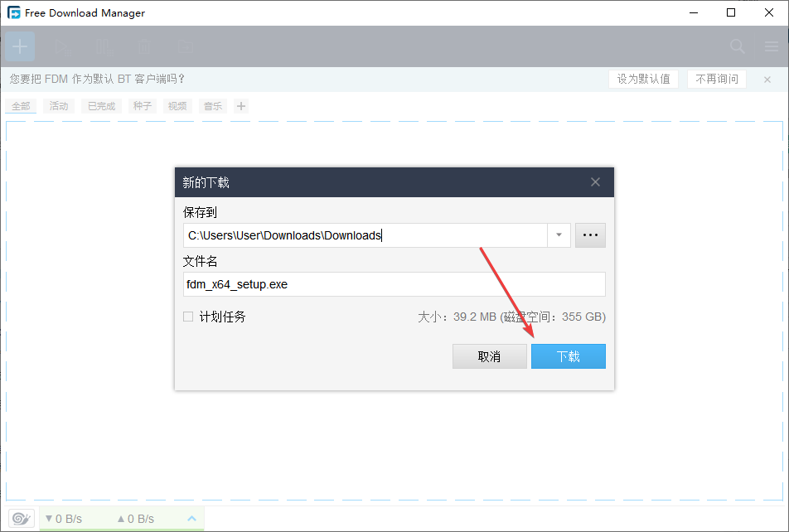This screenshot has height=532, width=789.
Task: Close the 新的下载 dialog
Action: tap(595, 182)
